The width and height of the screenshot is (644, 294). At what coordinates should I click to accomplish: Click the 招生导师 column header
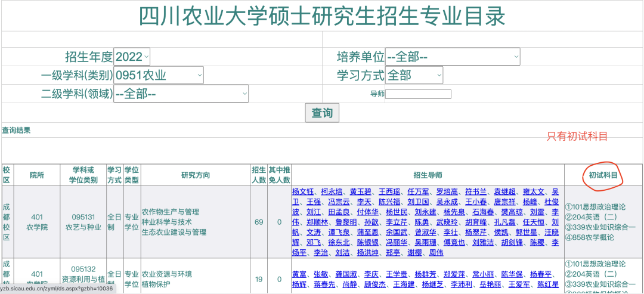[x=428, y=175]
